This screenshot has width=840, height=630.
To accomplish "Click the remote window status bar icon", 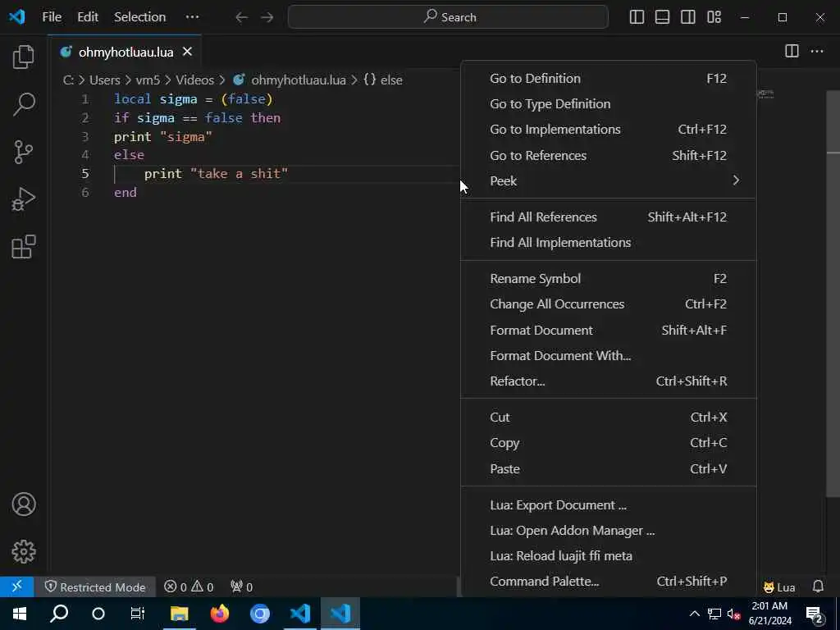I will (x=16, y=587).
